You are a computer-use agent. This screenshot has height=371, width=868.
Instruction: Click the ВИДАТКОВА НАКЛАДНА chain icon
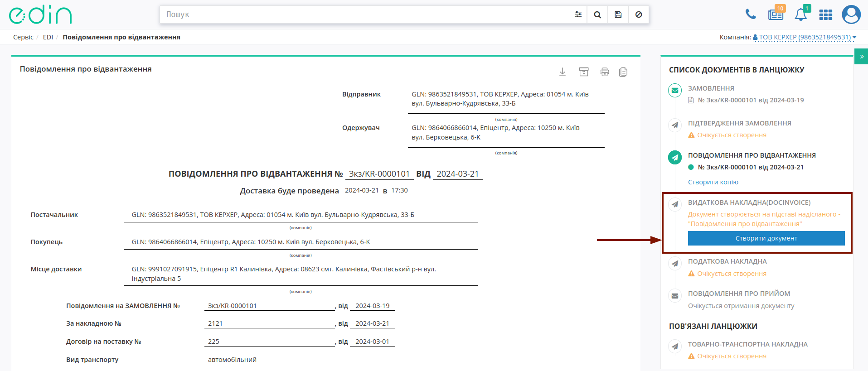pyautogui.click(x=675, y=204)
